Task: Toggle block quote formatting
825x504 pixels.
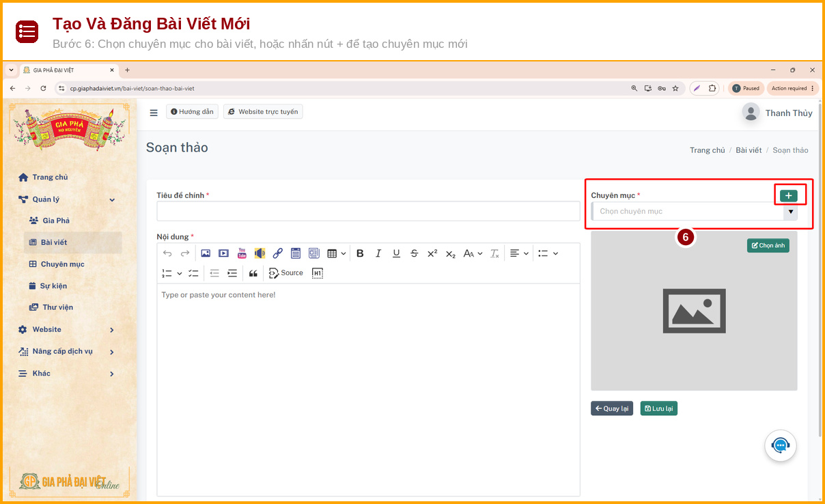Action: pos(253,273)
